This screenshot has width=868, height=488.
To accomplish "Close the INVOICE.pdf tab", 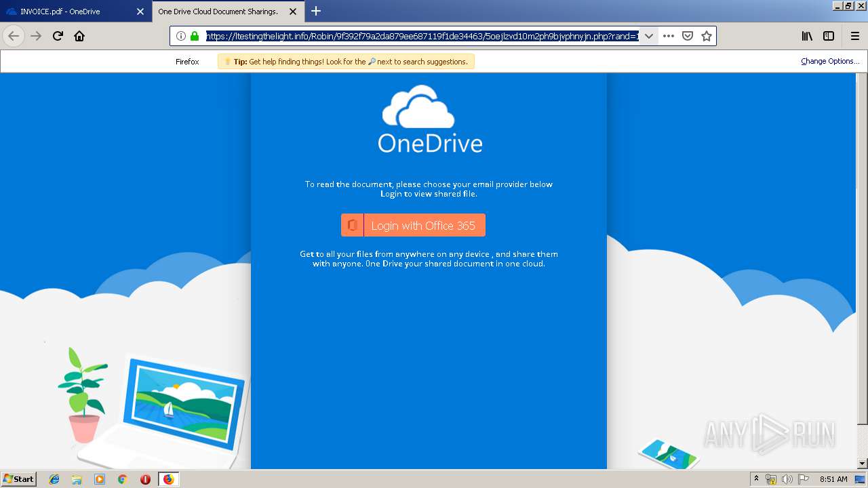I will (x=140, y=12).
